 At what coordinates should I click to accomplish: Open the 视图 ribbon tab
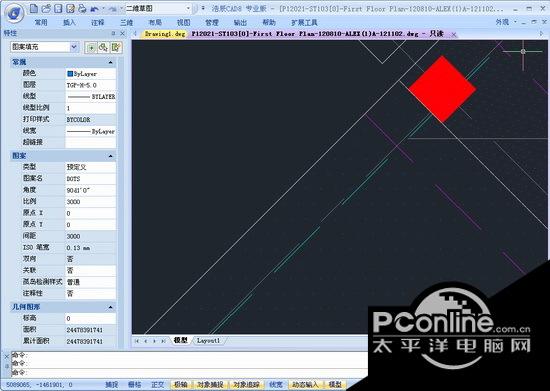pos(183,22)
